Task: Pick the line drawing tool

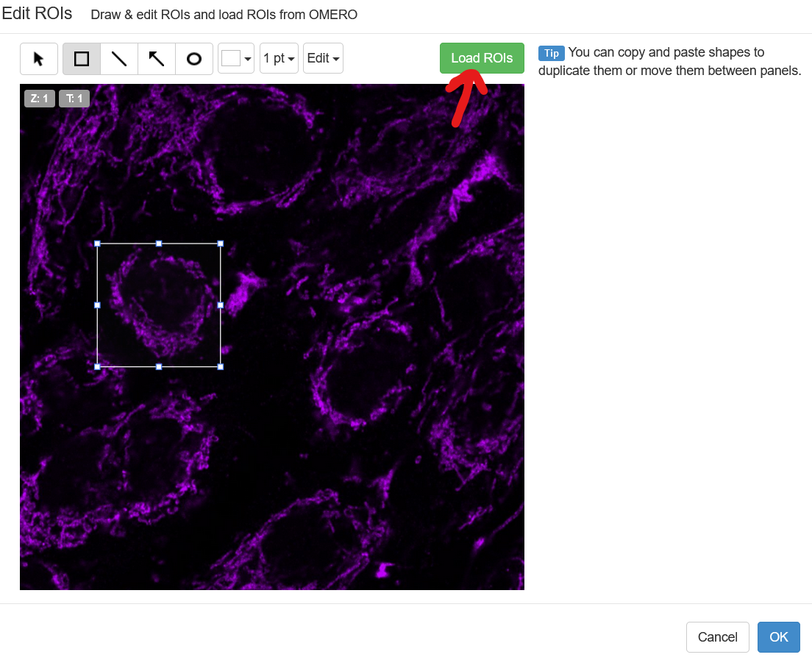Action: click(119, 59)
